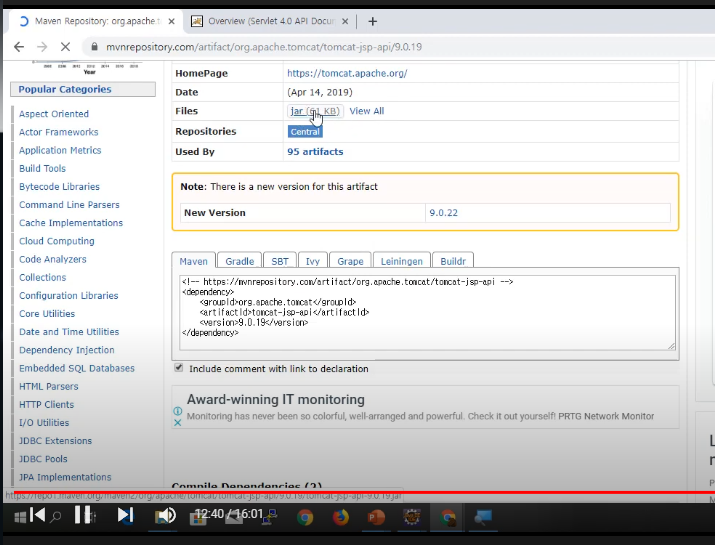Open Command Line Parsers category

tap(69, 205)
